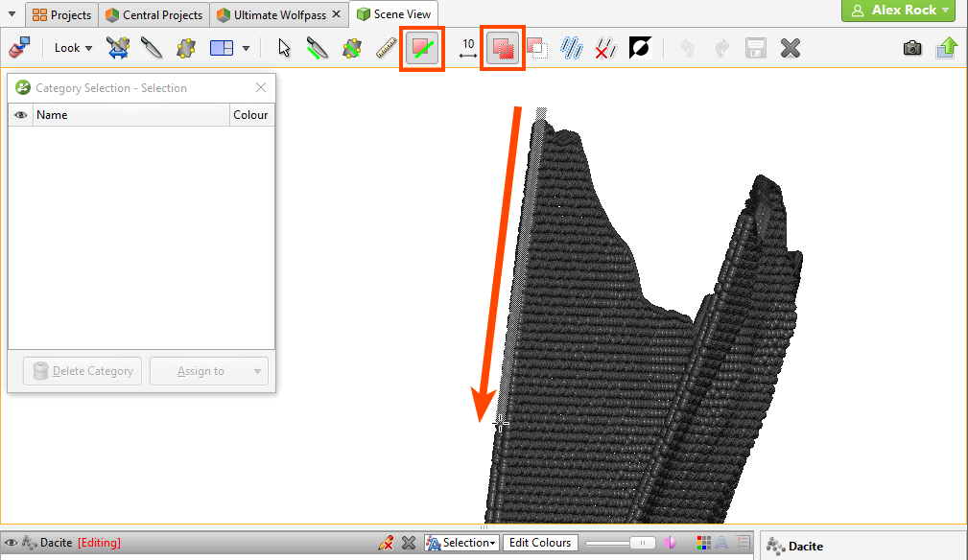Expand the Alex Rock user menu
The height and width of the screenshot is (560, 968).
[x=898, y=11]
